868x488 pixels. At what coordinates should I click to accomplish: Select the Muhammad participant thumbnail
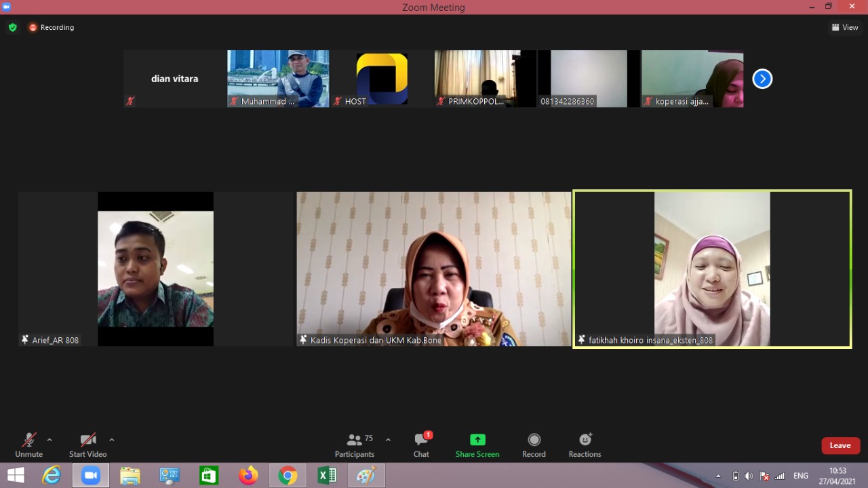click(278, 79)
